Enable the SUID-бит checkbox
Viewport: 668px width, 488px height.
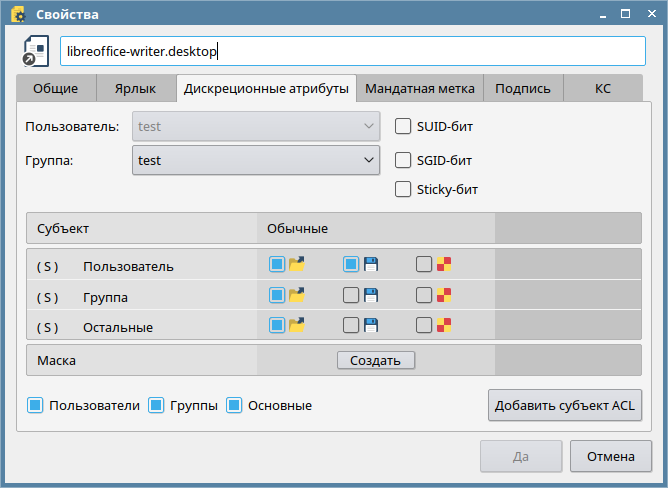[x=404, y=126]
